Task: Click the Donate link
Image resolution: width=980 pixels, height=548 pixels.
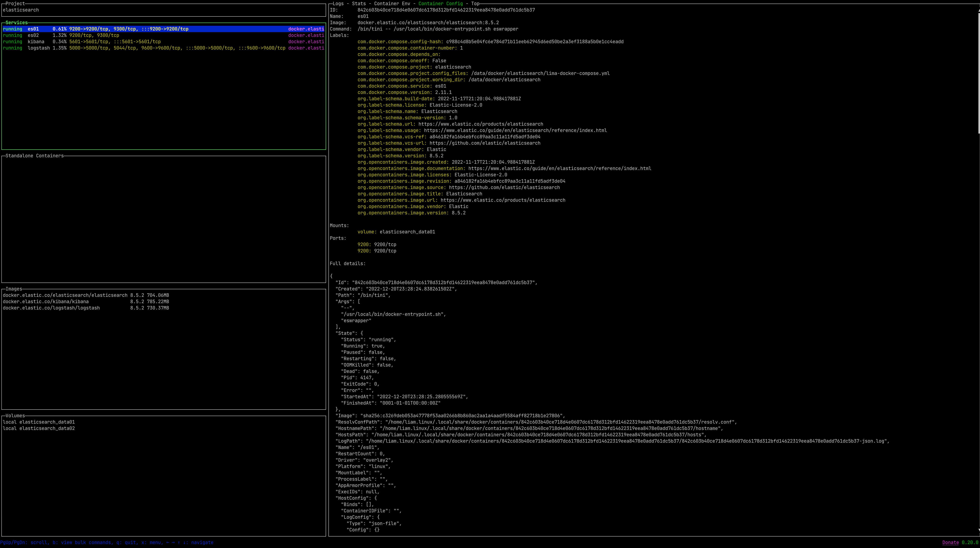Action: click(950, 542)
